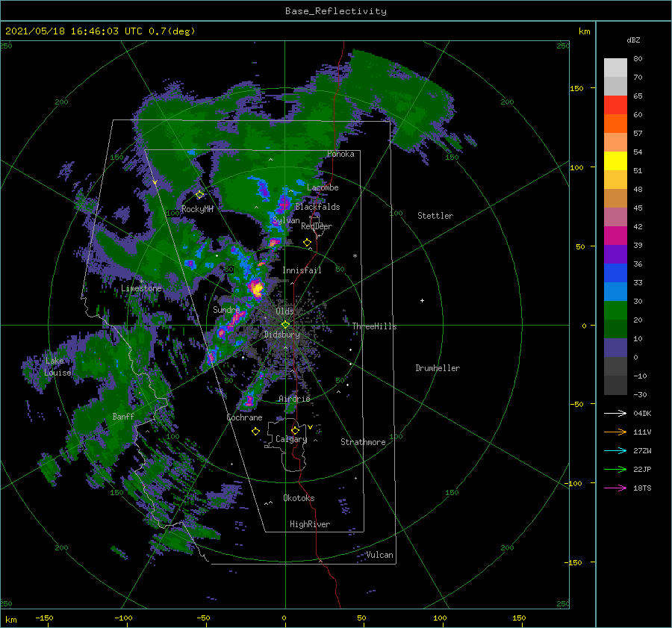Click the Strathmore label
Viewport: 672px width, 628px height.
(x=363, y=442)
